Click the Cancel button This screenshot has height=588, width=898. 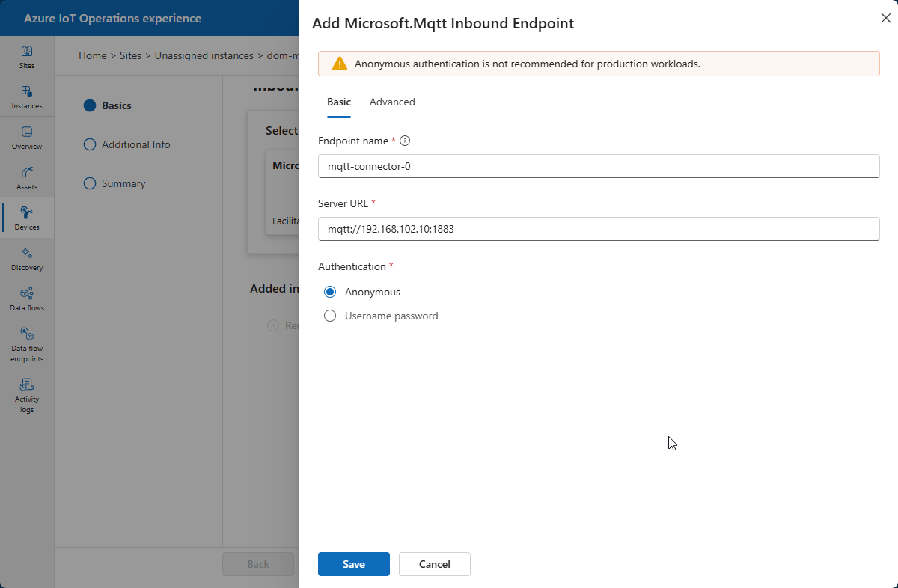434,564
